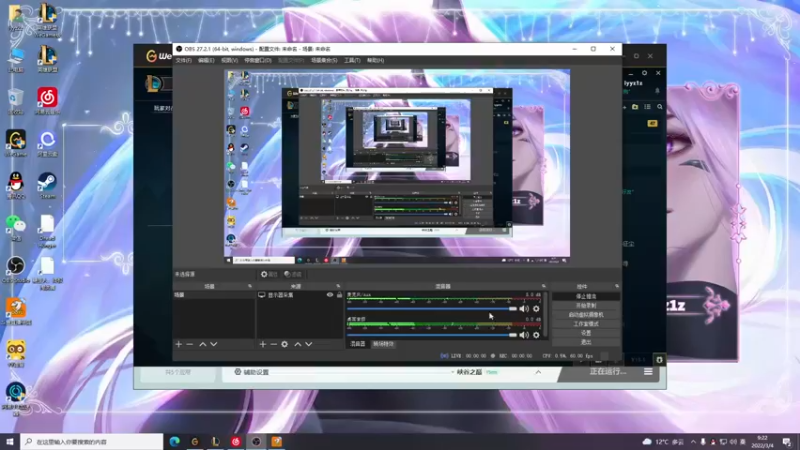Click Windows taskbar search box
The image size is (800, 450).
click(92, 442)
